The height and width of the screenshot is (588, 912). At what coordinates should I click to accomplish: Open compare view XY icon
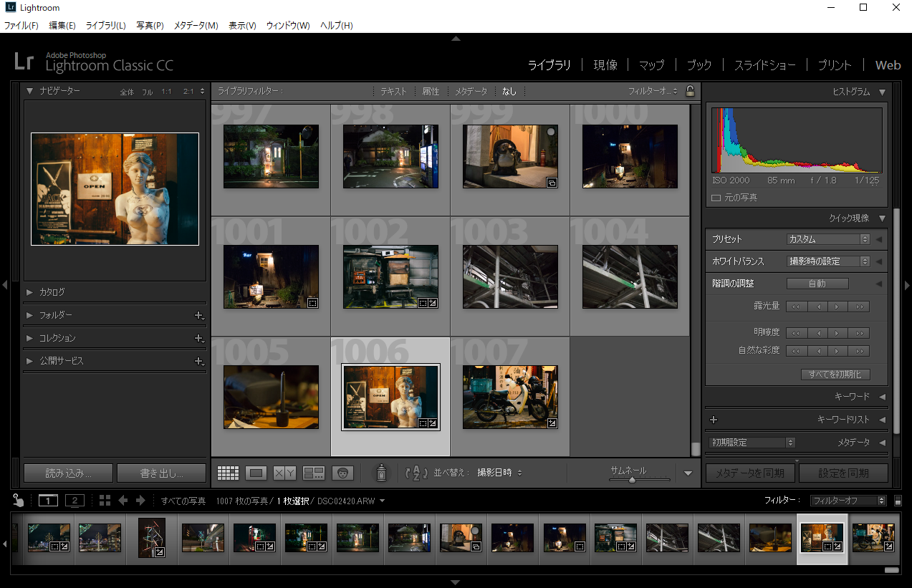pos(284,473)
